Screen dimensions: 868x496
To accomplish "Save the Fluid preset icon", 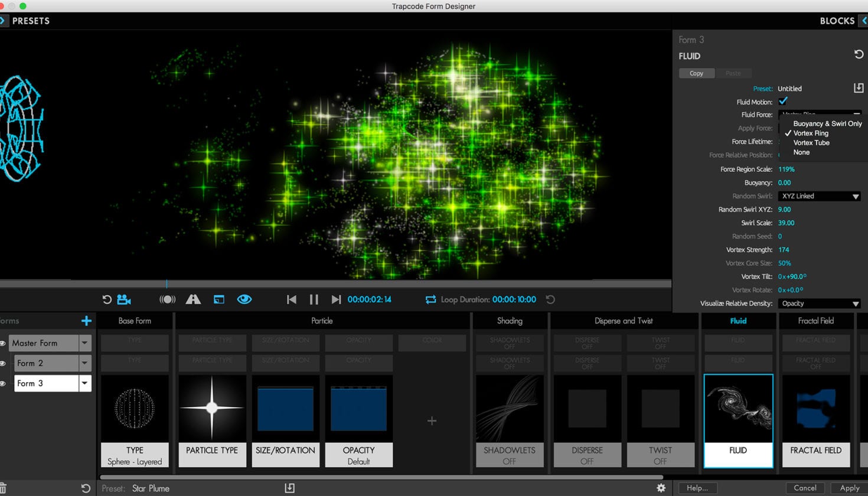I will pyautogui.click(x=859, y=88).
